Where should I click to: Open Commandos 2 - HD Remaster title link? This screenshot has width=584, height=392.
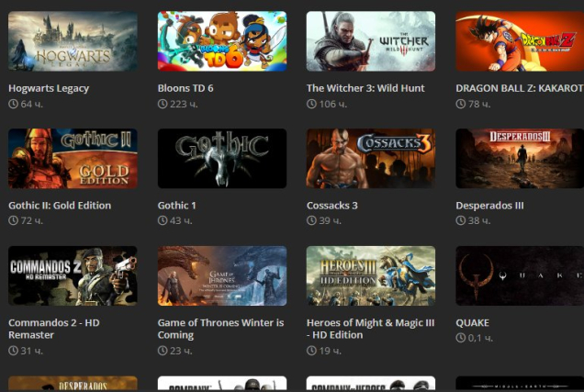point(54,329)
